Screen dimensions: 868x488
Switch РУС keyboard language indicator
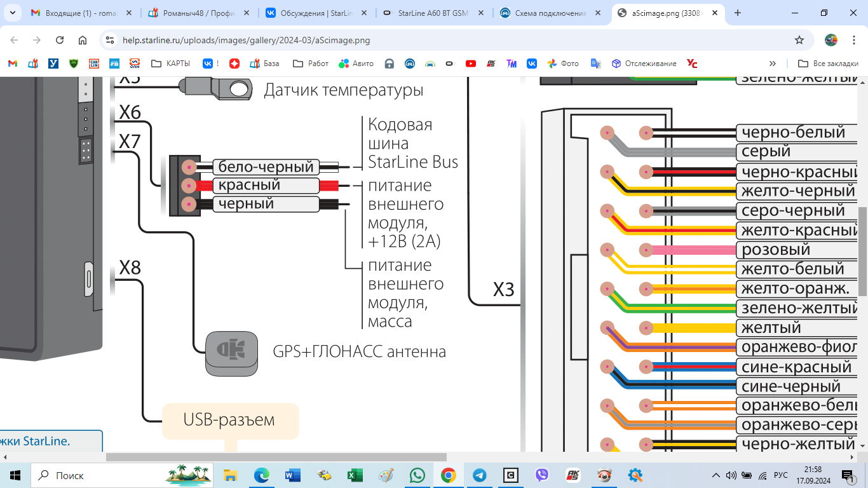780,475
